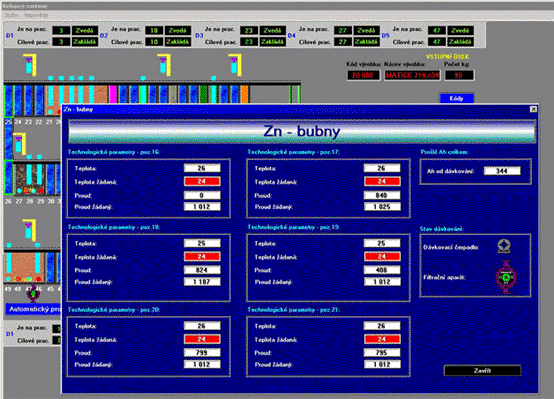Select the yellow crane above tank 49
This screenshot has width=554, height=399.
29,230
